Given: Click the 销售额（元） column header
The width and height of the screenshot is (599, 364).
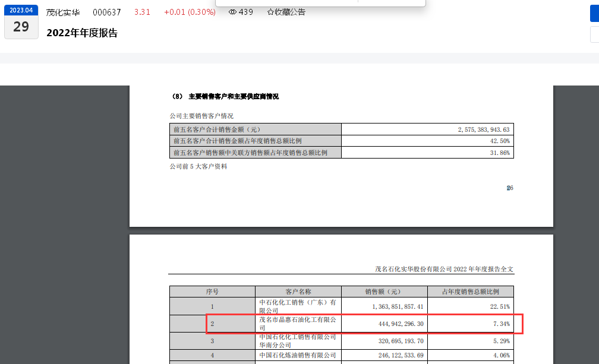Looking at the screenshot, I should [384, 292].
